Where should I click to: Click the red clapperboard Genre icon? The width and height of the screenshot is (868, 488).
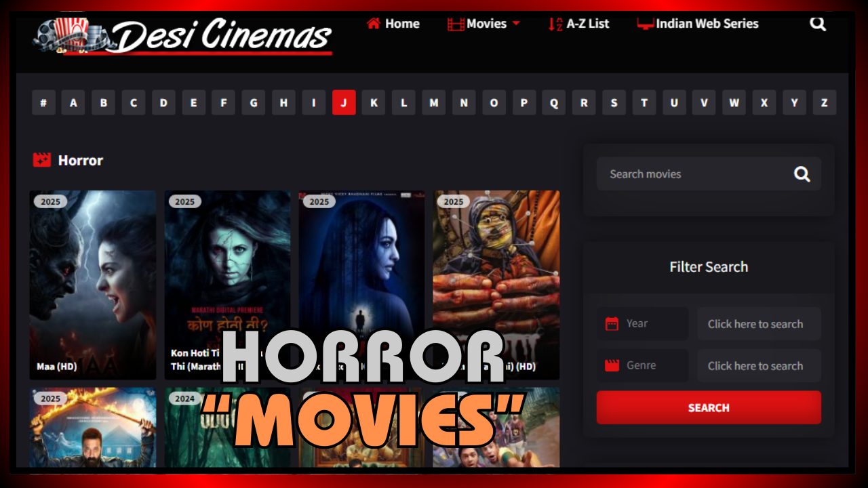pyautogui.click(x=612, y=366)
